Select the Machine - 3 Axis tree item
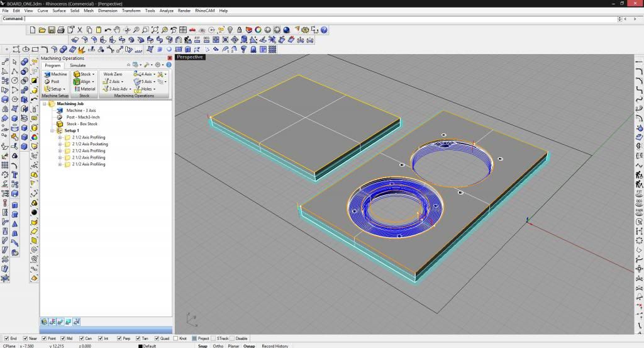The height and width of the screenshot is (348, 644). pos(81,111)
